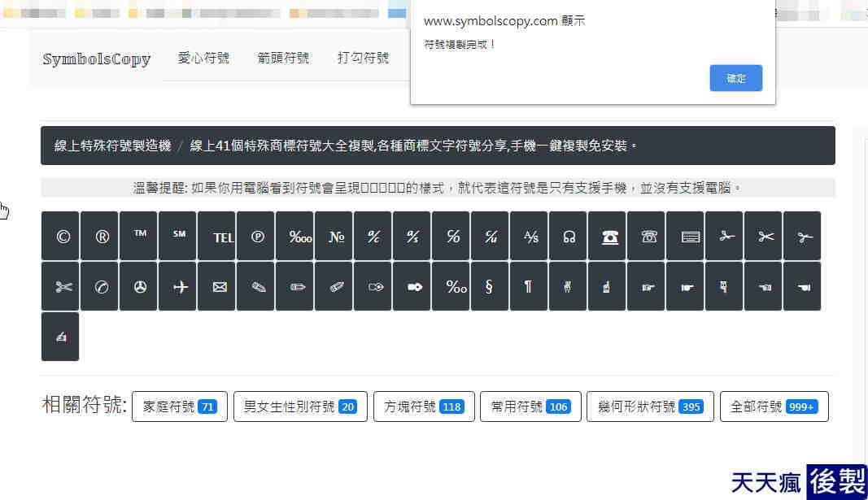
Task: Go to SymbolsCopy home via logo
Action: pyautogui.click(x=96, y=59)
